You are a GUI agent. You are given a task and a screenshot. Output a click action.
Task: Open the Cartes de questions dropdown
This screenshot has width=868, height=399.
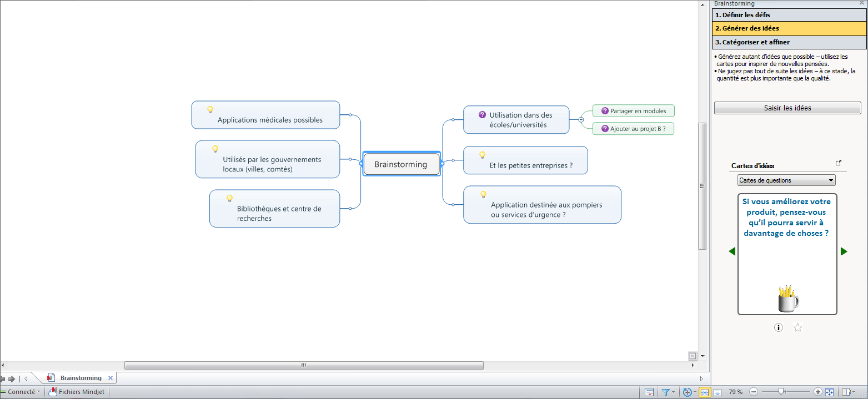click(x=786, y=180)
